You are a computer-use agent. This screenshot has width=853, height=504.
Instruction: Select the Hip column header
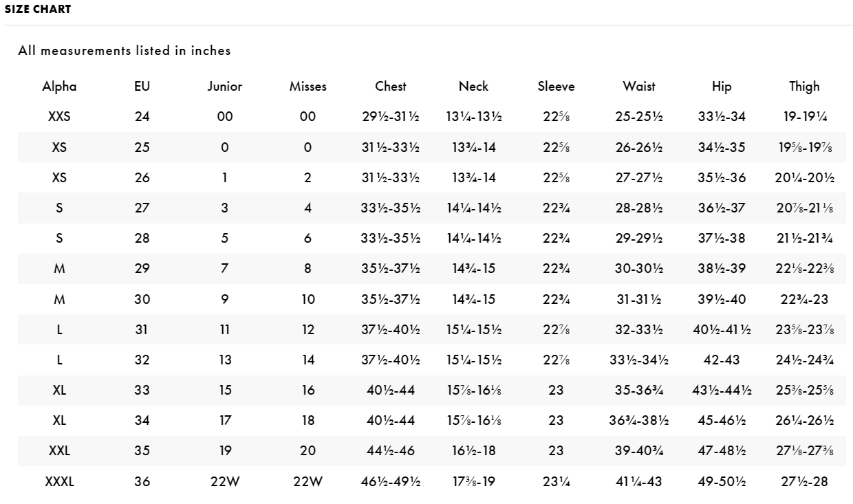coord(722,87)
